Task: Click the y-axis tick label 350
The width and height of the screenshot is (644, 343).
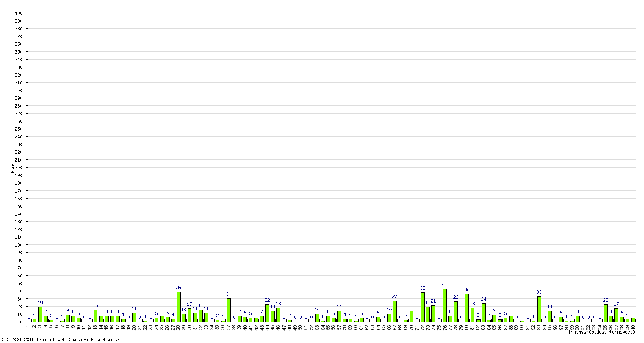Action: (18, 52)
